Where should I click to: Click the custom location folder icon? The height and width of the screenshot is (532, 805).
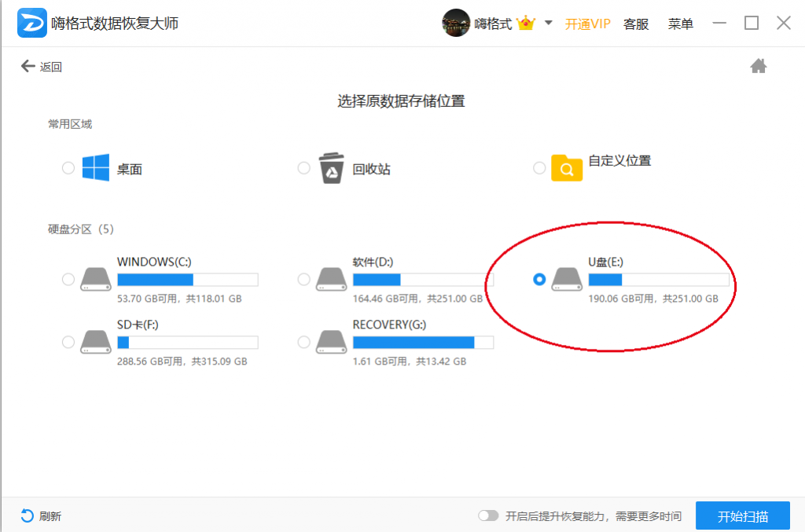coord(567,167)
